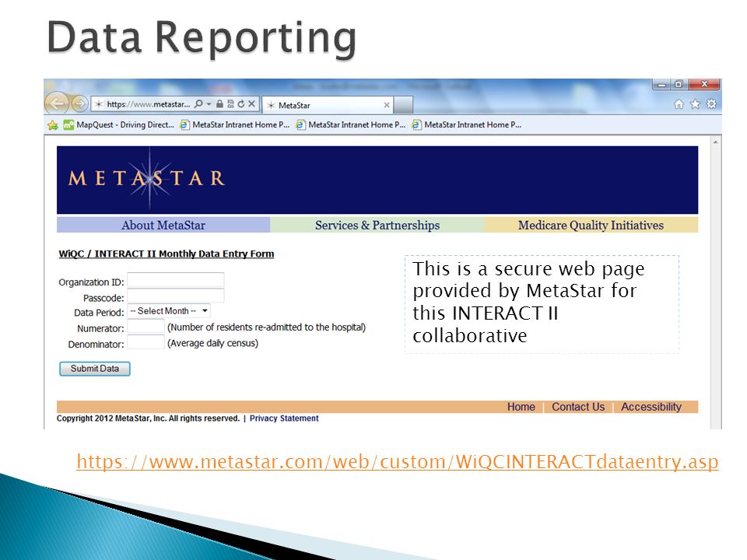
Task: Maximize the browser window
Action: [x=679, y=85]
